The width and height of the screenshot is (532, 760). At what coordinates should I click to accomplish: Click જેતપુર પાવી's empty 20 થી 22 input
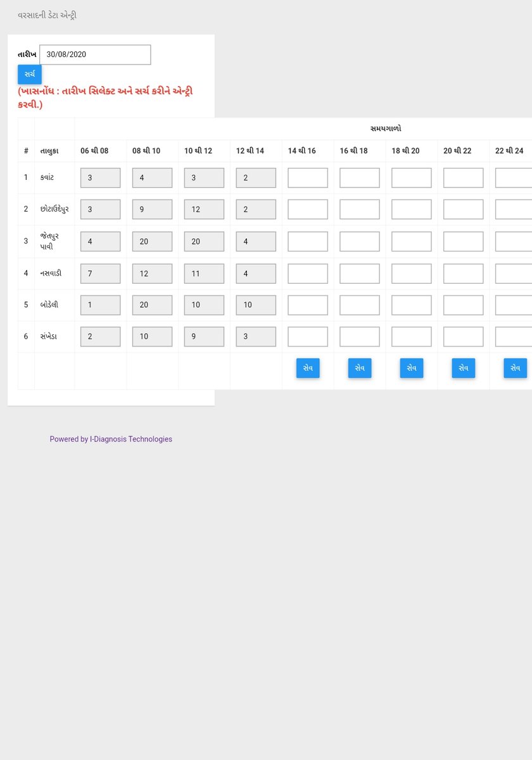(464, 241)
